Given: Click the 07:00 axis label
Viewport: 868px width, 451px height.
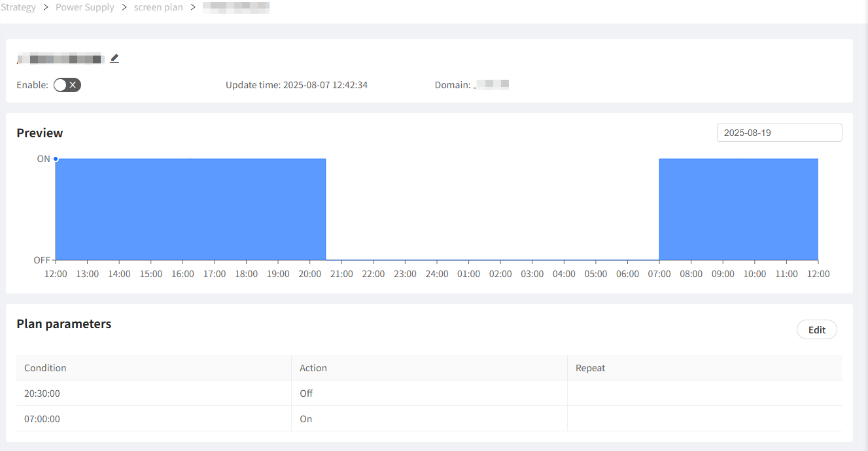Looking at the screenshot, I should click(x=659, y=274).
